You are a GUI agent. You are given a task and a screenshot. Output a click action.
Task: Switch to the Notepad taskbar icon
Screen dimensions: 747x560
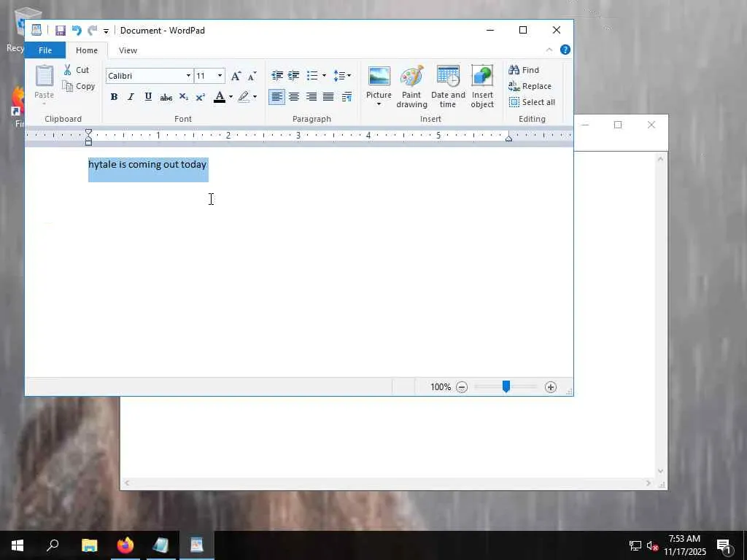coord(161,545)
